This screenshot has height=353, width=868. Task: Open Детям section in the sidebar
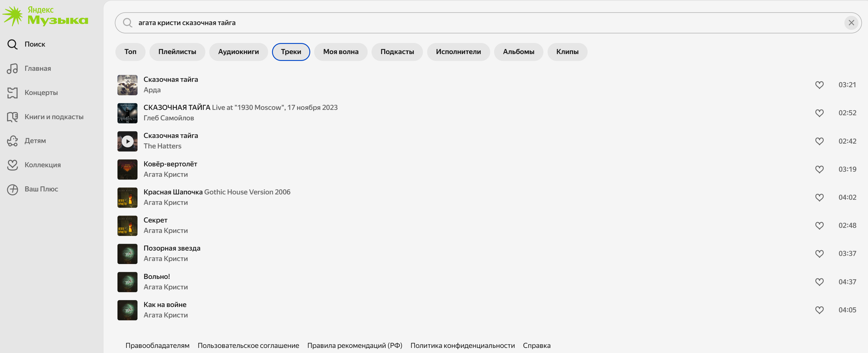click(x=35, y=141)
